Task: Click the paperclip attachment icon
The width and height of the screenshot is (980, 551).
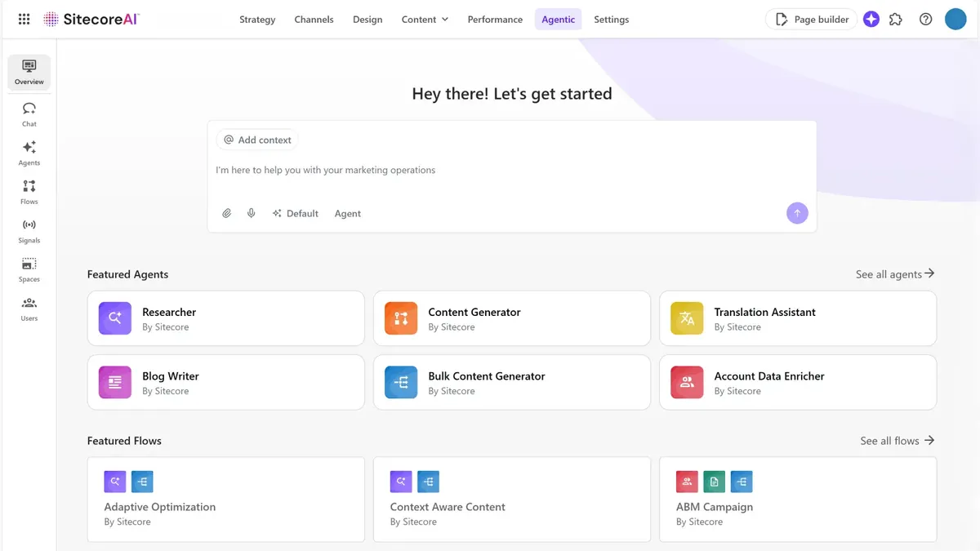Action: [227, 213]
